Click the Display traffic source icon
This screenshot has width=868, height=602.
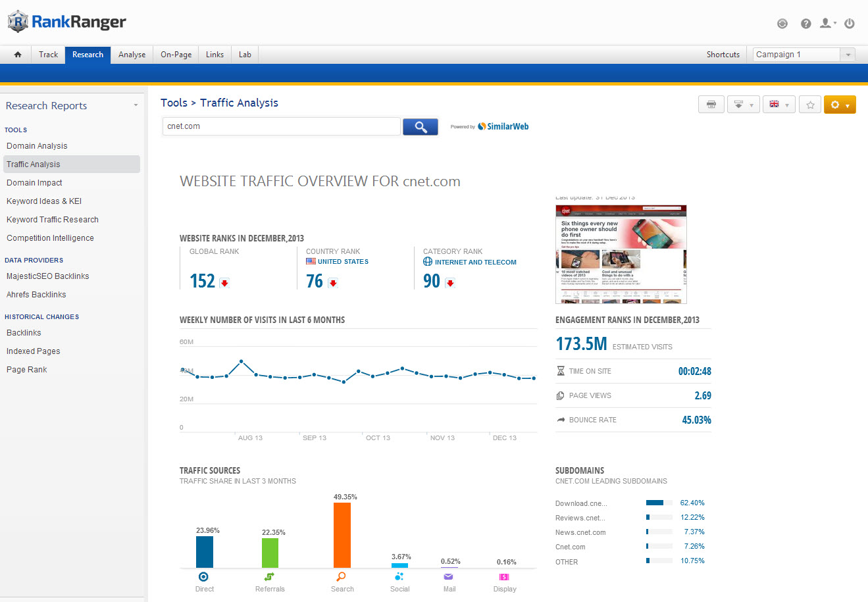coord(504,577)
